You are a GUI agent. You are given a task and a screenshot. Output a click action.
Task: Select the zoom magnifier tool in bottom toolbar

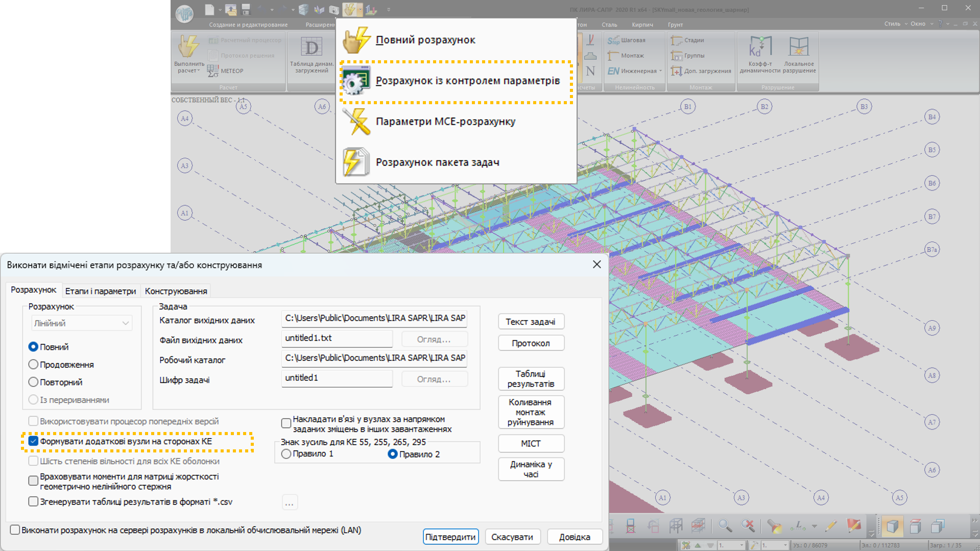(x=725, y=526)
